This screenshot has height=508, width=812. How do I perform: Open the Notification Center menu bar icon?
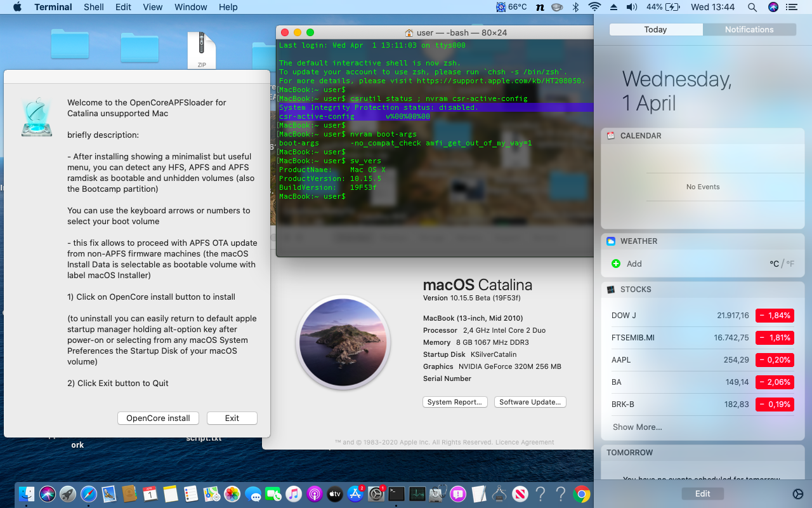(793, 7)
